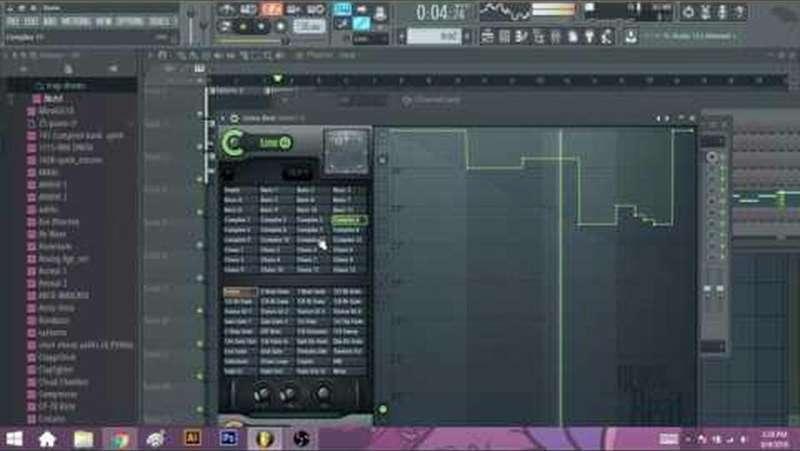800x451 pixels.
Task: Click the playlist playhead marker
Action: (278, 79)
